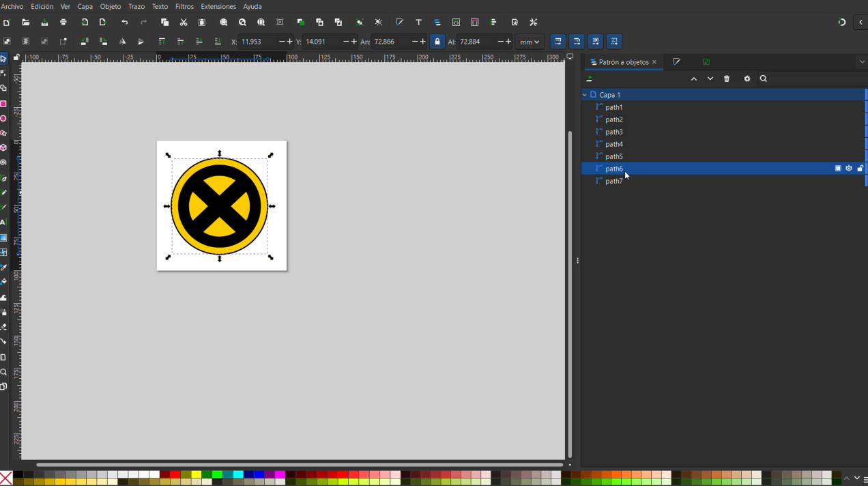Viewport: 868px width, 486px height.
Task: Open the Edición menu
Action: (x=42, y=6)
